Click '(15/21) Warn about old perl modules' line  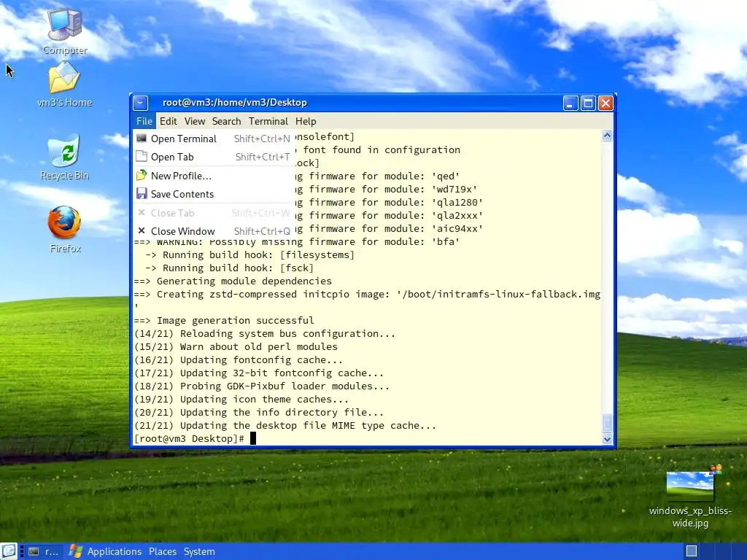tap(236, 346)
